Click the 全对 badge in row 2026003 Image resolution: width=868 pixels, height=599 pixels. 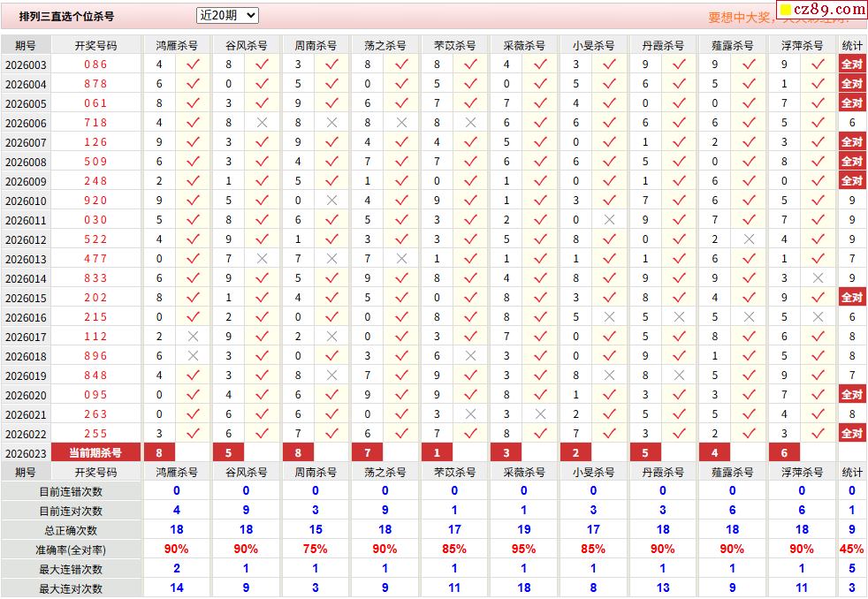[x=851, y=64]
